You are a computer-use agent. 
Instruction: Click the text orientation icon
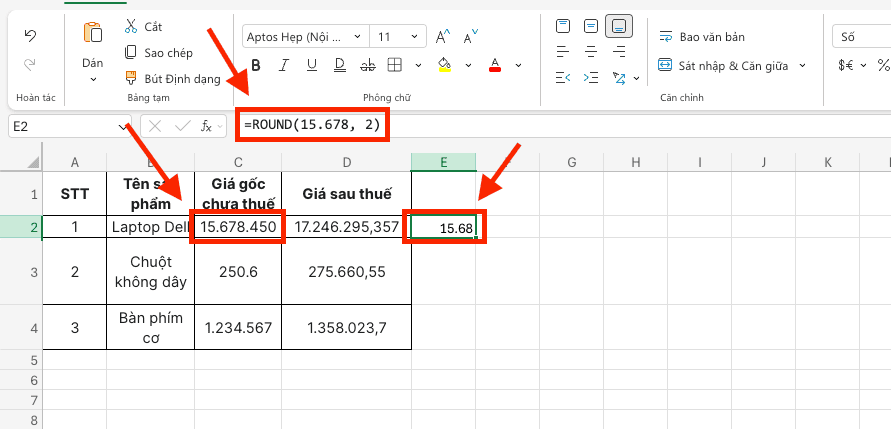(x=619, y=77)
